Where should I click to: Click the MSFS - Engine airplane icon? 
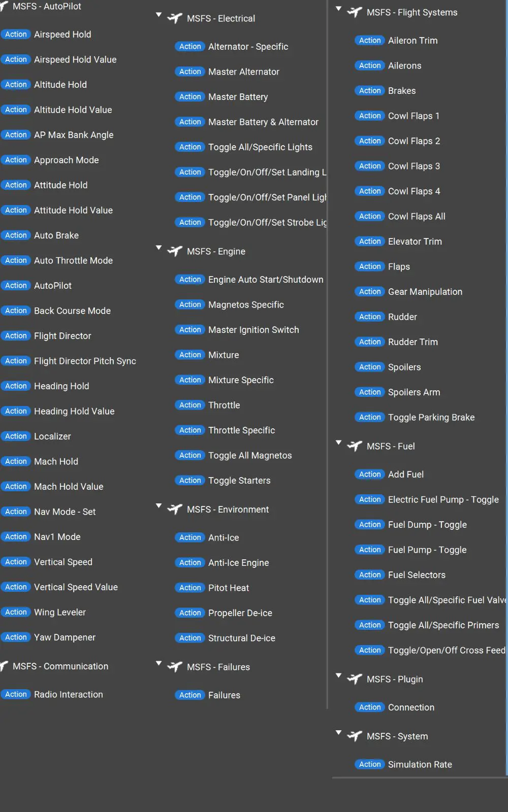click(x=175, y=251)
